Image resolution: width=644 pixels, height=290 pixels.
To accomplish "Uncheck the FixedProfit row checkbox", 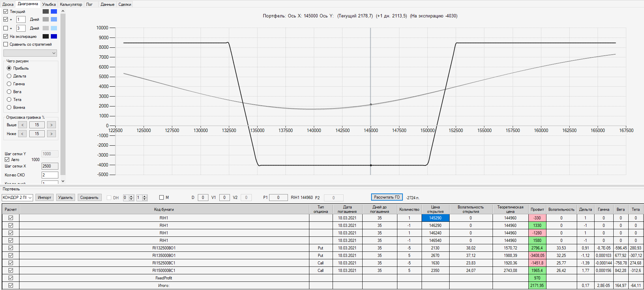I will click(11, 278).
